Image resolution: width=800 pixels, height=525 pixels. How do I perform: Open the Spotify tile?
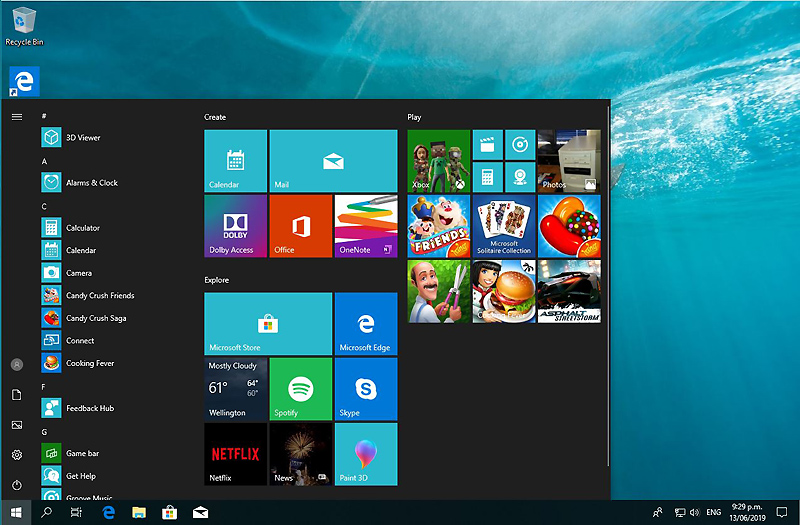pyautogui.click(x=300, y=389)
